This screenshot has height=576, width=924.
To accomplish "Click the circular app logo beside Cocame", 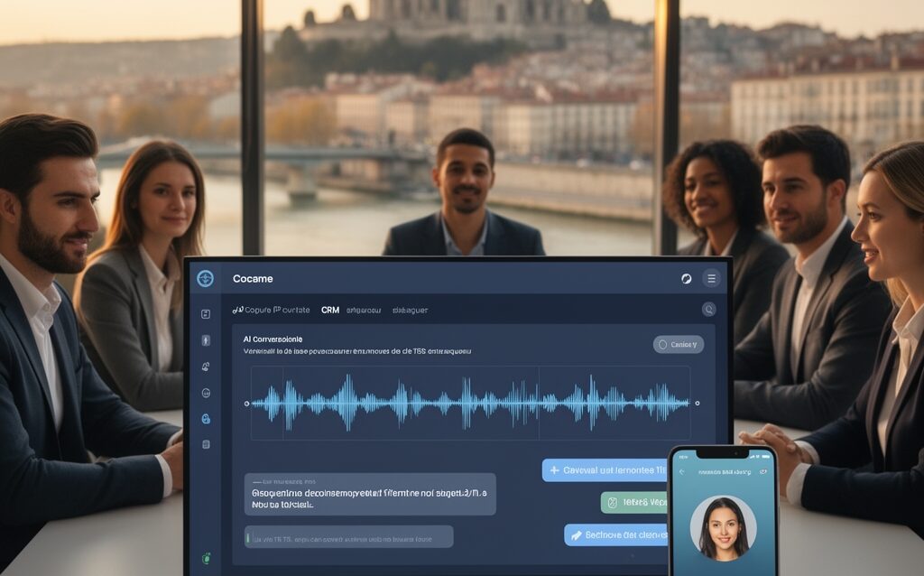I will [206, 278].
